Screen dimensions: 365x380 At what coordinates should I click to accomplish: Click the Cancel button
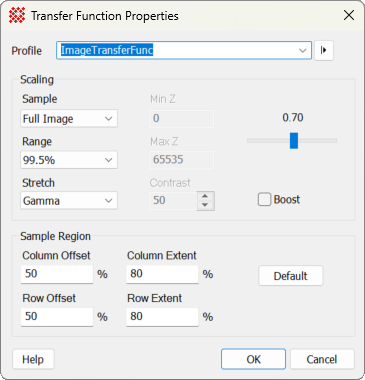tap(322, 359)
